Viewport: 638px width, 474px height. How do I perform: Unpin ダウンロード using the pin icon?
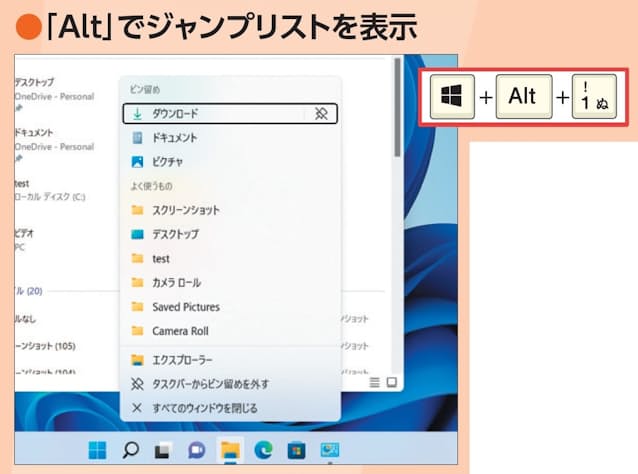pyautogui.click(x=321, y=114)
